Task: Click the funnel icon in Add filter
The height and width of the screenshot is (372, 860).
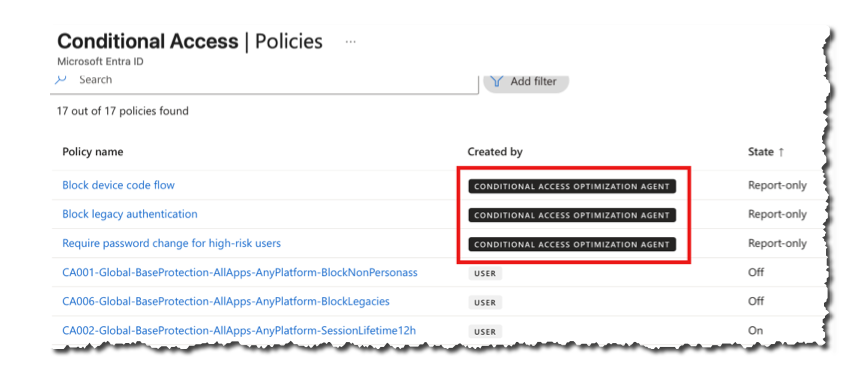Action: (x=497, y=81)
